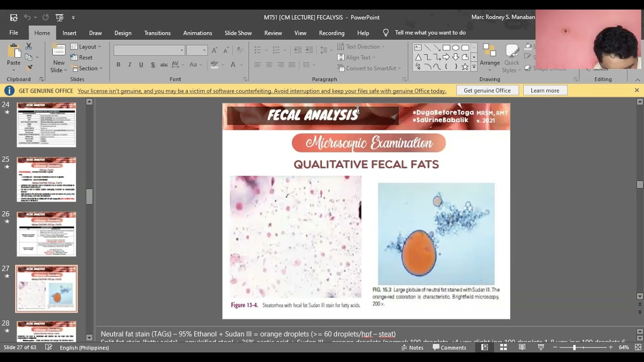Zoom in with the plus icon
This screenshot has width=644, height=362.
click(611, 347)
